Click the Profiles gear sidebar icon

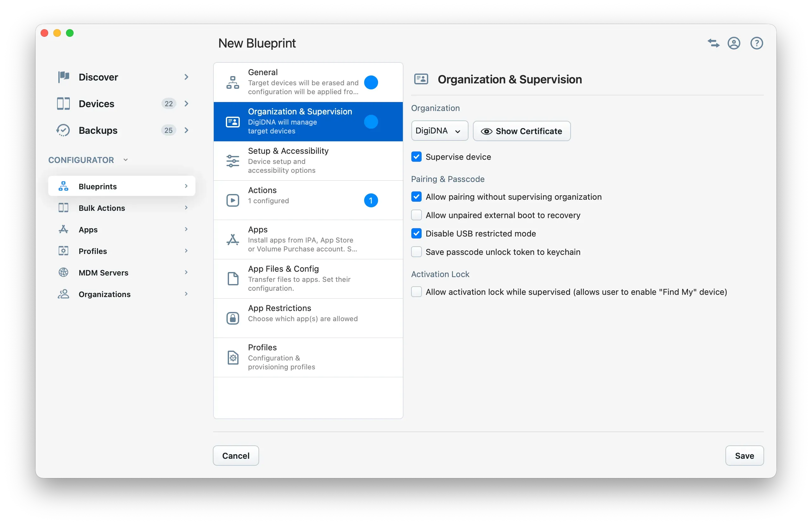pos(63,251)
